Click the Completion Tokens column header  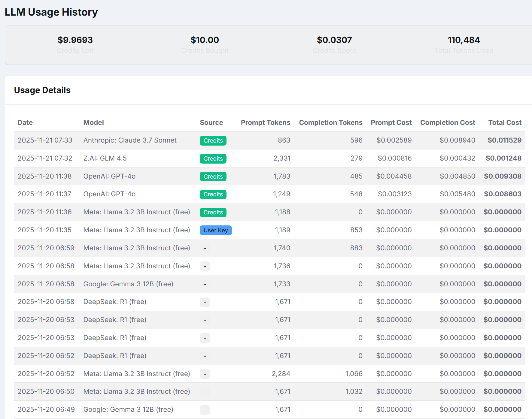click(x=331, y=122)
